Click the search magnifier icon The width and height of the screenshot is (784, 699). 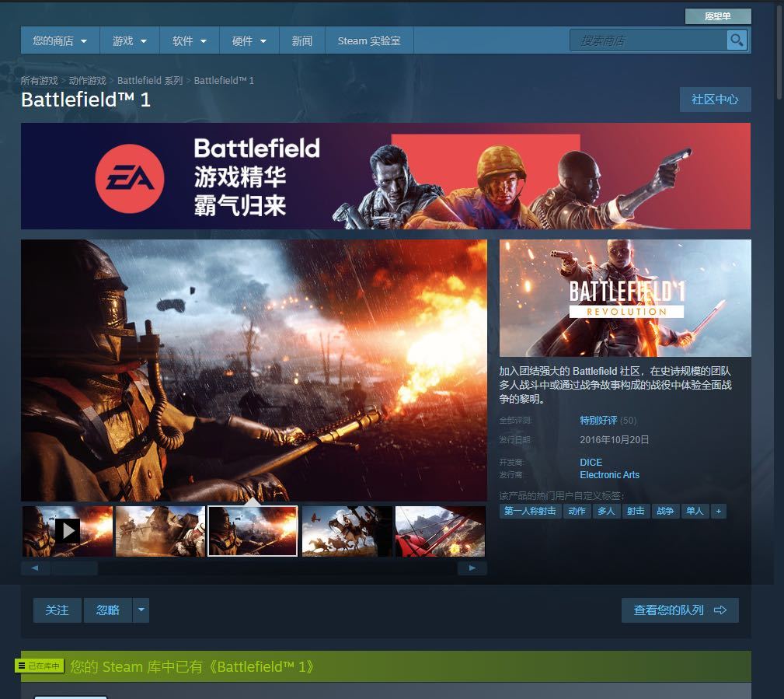point(736,40)
